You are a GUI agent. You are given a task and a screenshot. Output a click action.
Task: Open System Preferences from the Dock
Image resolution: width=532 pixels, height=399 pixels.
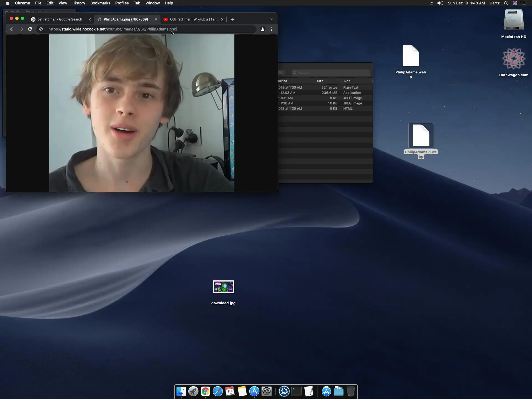point(267,391)
